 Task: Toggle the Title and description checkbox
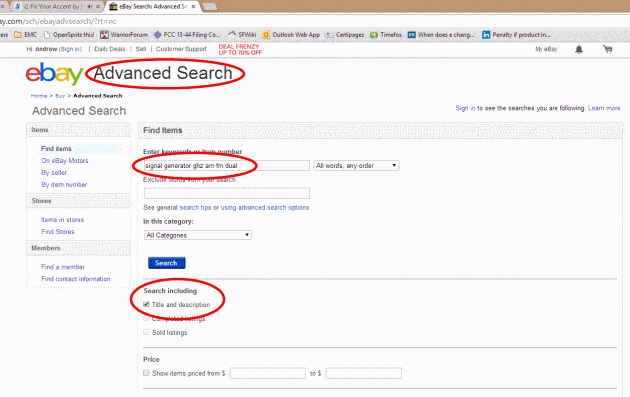pos(146,305)
